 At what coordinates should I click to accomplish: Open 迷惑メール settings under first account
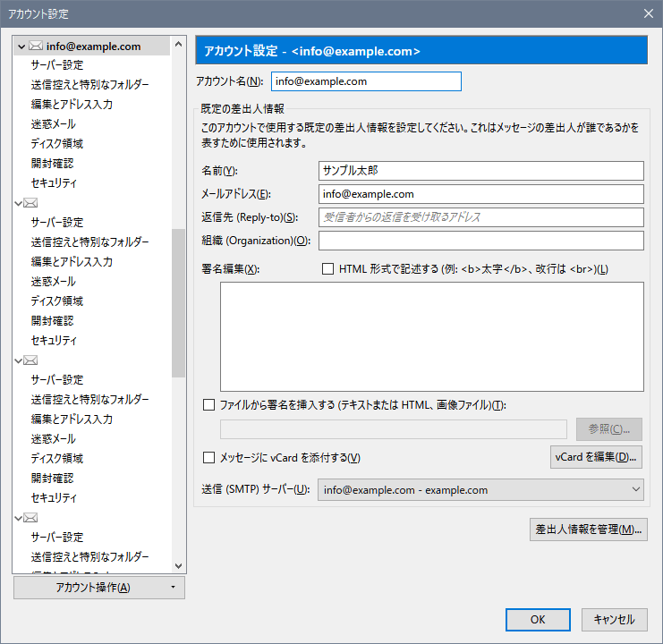[x=53, y=124]
